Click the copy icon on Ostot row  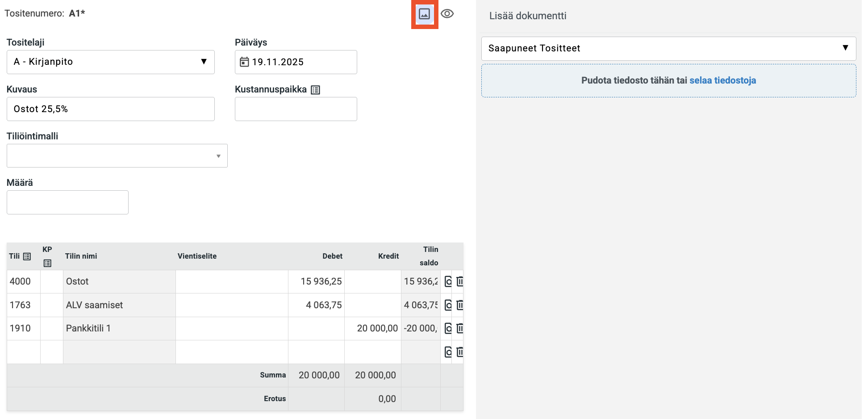448,281
